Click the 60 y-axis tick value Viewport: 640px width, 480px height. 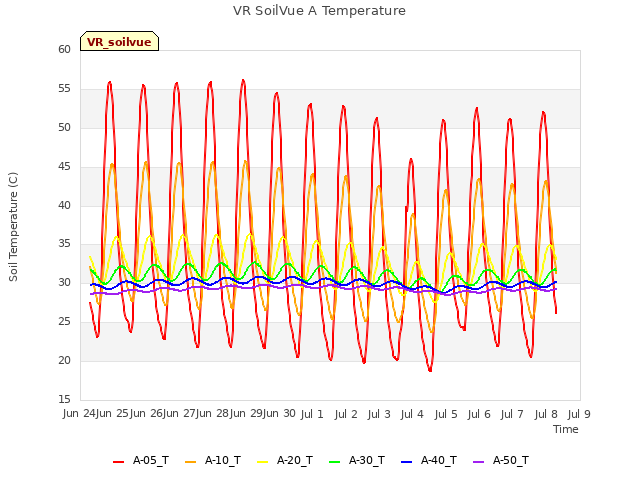tap(64, 49)
